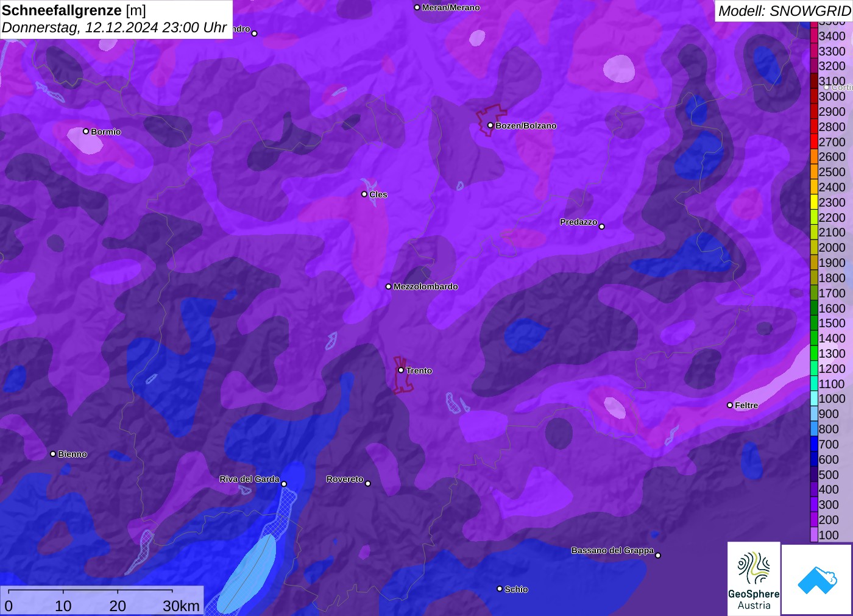
Task: Click legend value '1200'
Action: [832, 369]
